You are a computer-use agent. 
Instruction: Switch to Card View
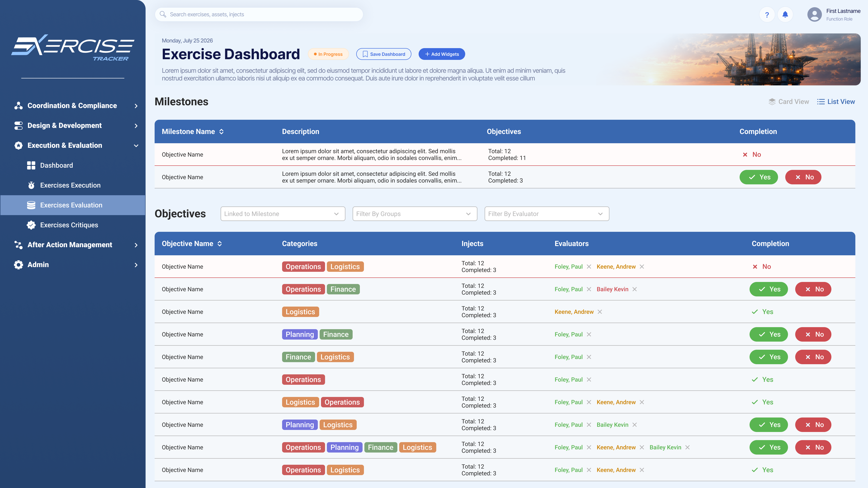tap(788, 102)
